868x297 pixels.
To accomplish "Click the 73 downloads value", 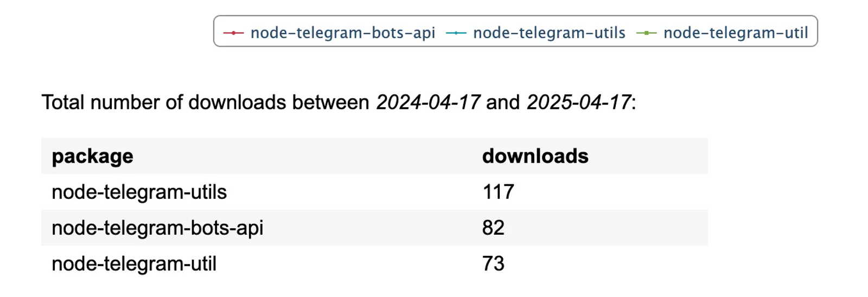I will pos(493,263).
